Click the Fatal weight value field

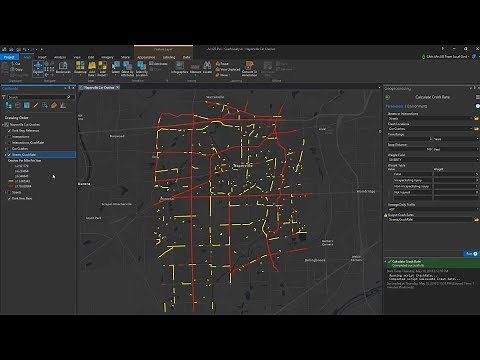pos(455,174)
